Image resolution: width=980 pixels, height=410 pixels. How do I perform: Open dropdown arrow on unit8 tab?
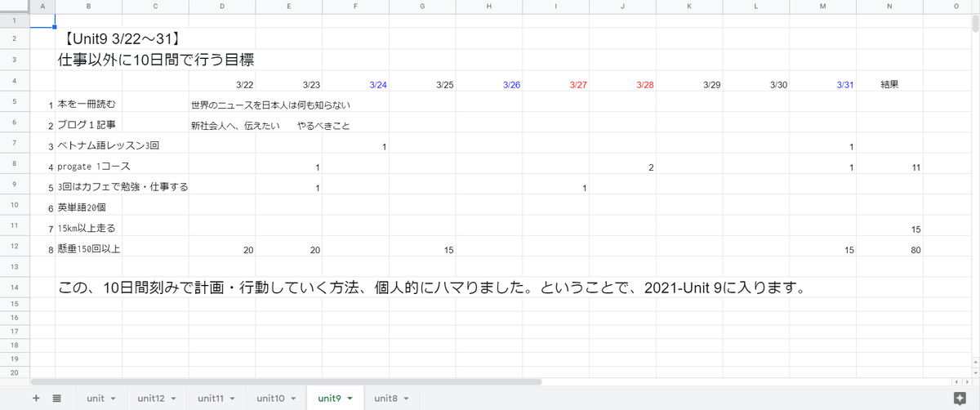tap(405, 399)
